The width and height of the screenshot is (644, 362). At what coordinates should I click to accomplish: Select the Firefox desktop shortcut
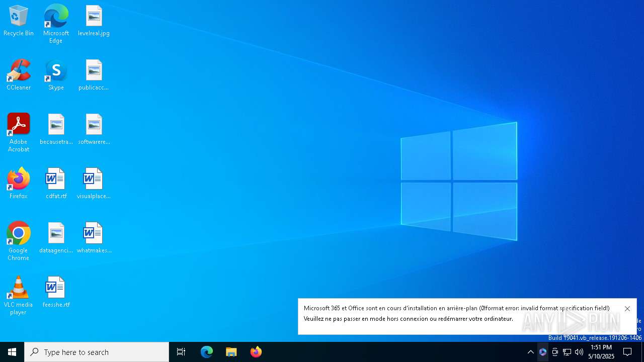click(19, 184)
